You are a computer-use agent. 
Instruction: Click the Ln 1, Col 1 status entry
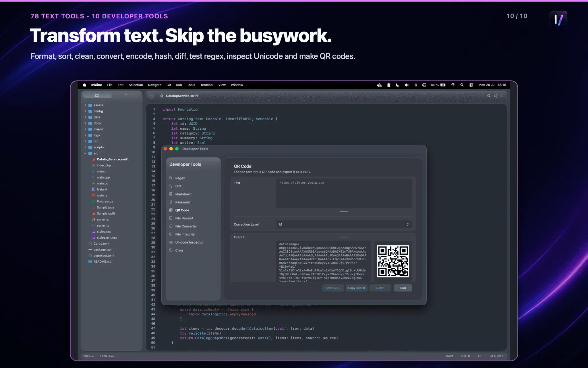click(496, 356)
